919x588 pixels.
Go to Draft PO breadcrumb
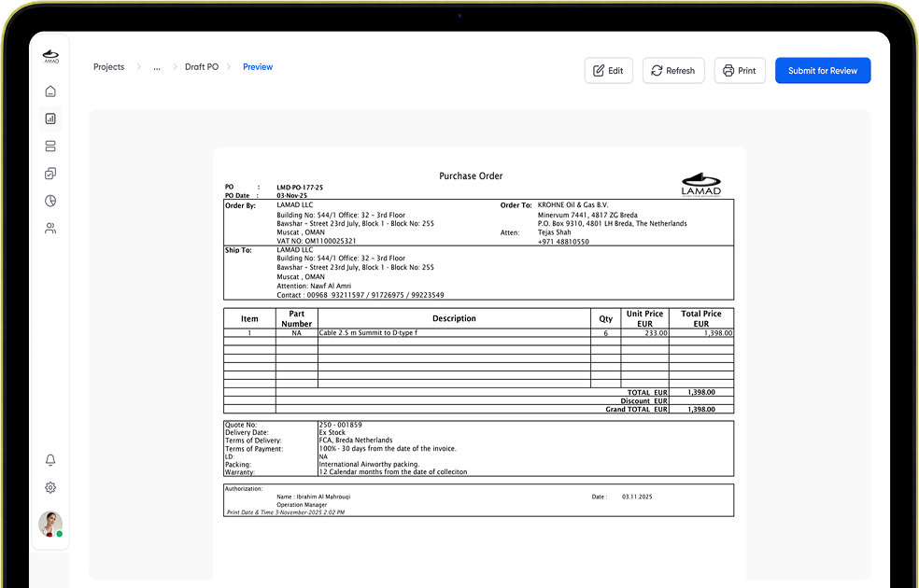click(202, 67)
